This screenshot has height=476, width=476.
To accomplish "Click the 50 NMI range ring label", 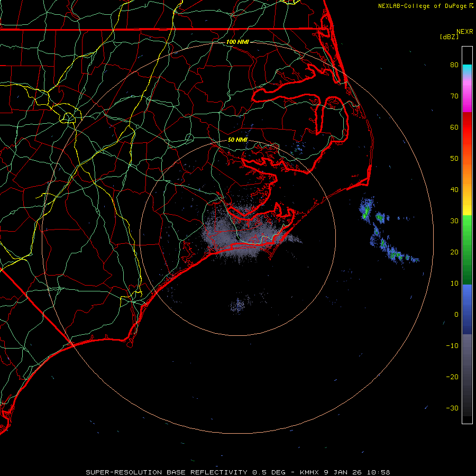I will [237, 140].
